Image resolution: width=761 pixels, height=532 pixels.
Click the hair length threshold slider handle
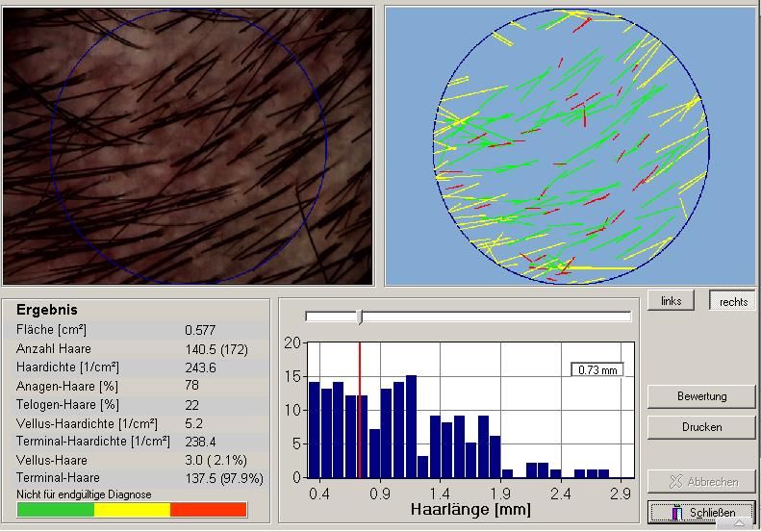[360, 317]
